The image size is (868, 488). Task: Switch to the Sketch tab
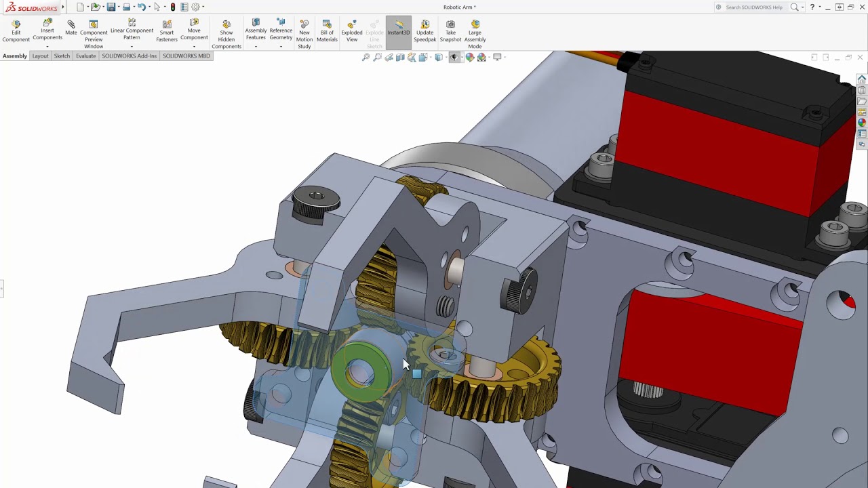coord(62,56)
